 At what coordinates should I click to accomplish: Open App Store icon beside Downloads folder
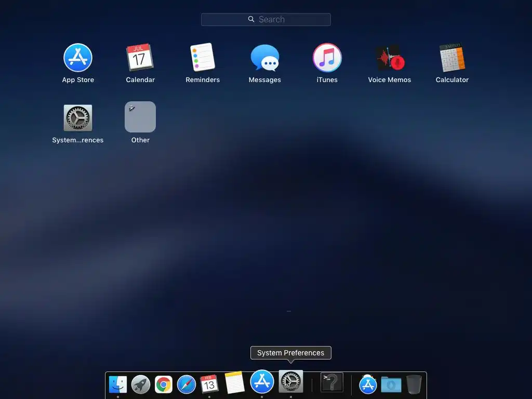tap(368, 384)
